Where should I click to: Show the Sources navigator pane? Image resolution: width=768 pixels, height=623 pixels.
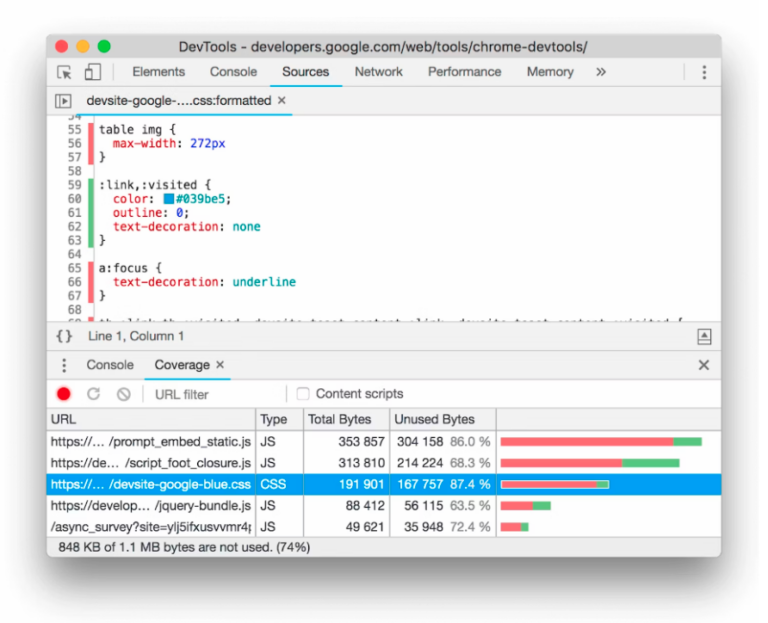pyautogui.click(x=63, y=101)
